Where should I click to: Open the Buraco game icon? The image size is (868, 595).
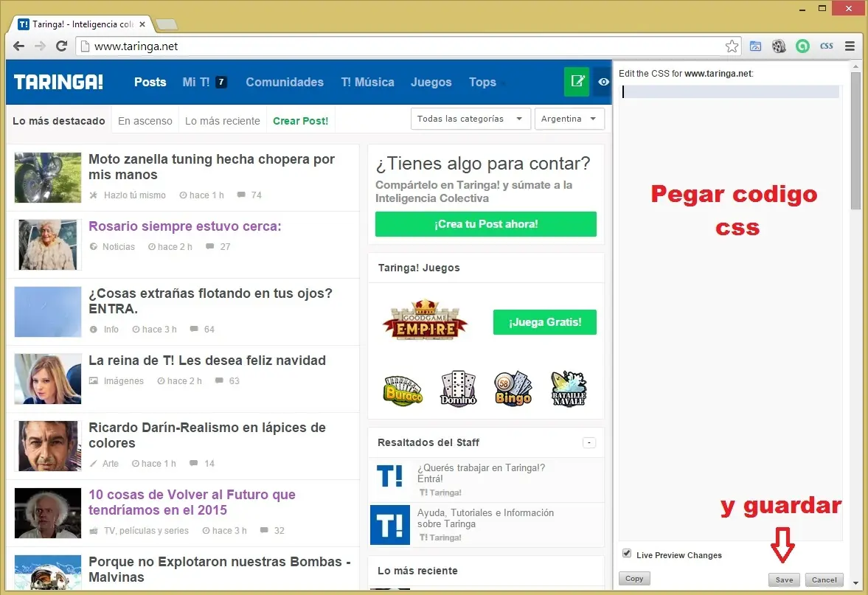click(x=403, y=390)
